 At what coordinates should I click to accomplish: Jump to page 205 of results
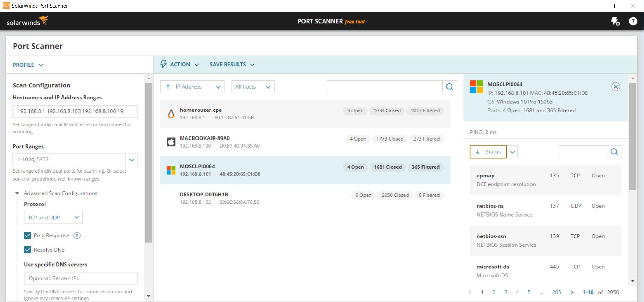point(556,292)
